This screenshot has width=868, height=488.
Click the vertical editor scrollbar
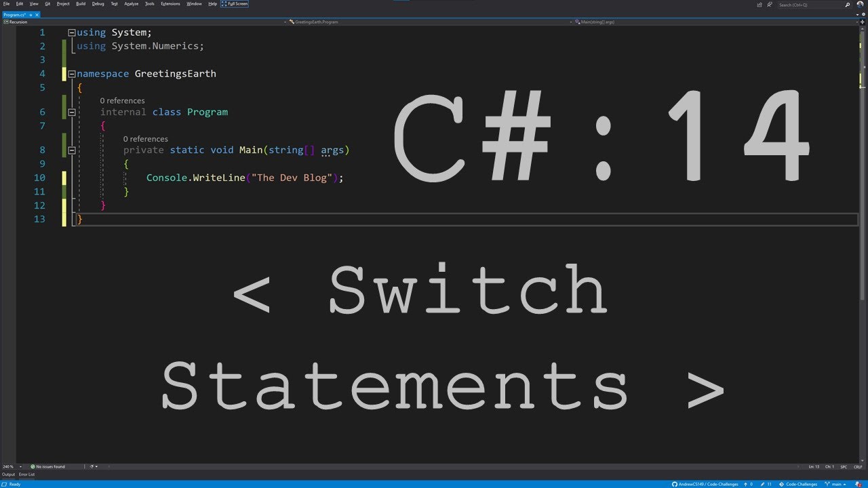point(863,244)
